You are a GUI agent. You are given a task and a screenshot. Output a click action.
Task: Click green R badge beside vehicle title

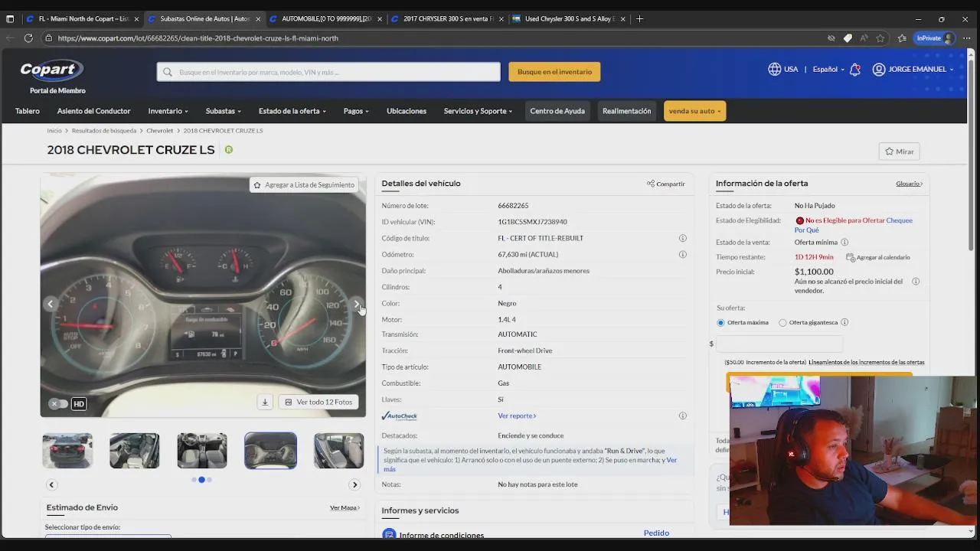228,150
